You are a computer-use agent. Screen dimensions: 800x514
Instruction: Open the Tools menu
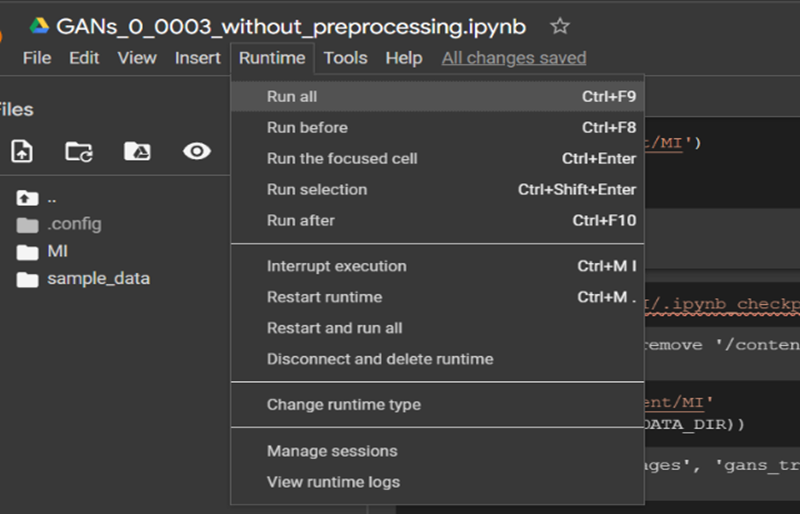click(x=345, y=58)
